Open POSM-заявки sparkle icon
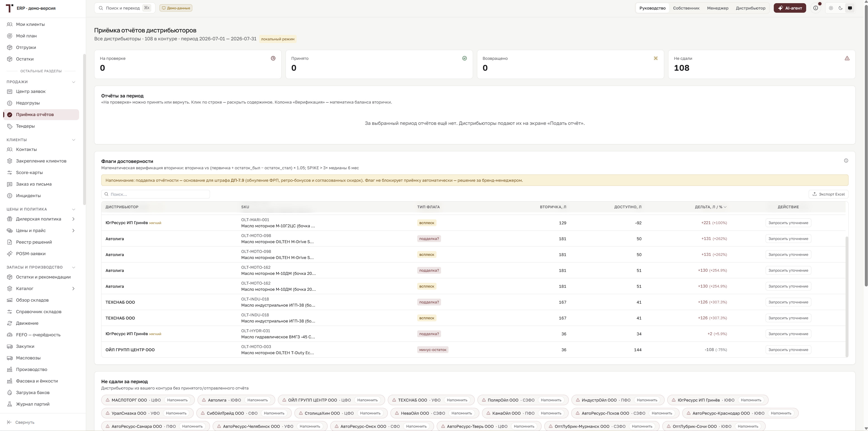 (x=10, y=254)
